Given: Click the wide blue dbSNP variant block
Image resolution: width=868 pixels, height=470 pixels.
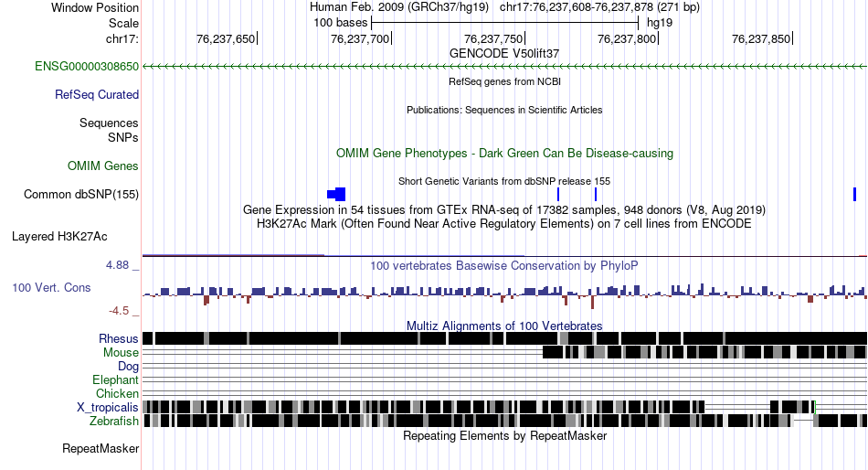Looking at the screenshot, I should [x=336, y=194].
